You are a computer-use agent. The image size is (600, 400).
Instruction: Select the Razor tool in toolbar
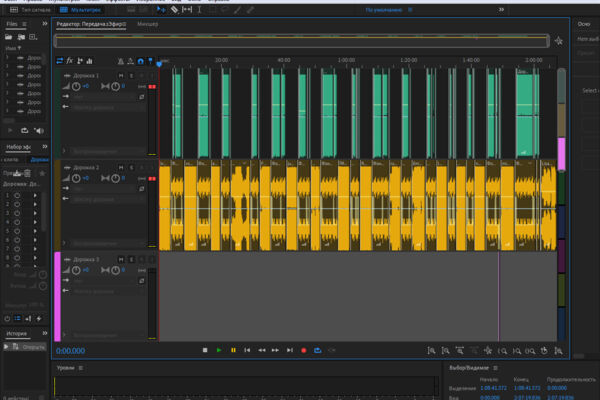click(x=174, y=10)
